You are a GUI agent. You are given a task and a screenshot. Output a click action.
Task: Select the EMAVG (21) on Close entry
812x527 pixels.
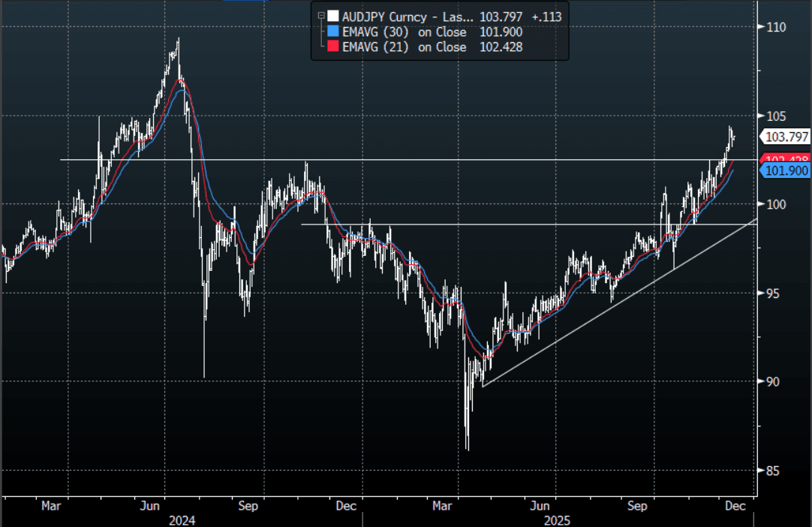[x=404, y=47]
